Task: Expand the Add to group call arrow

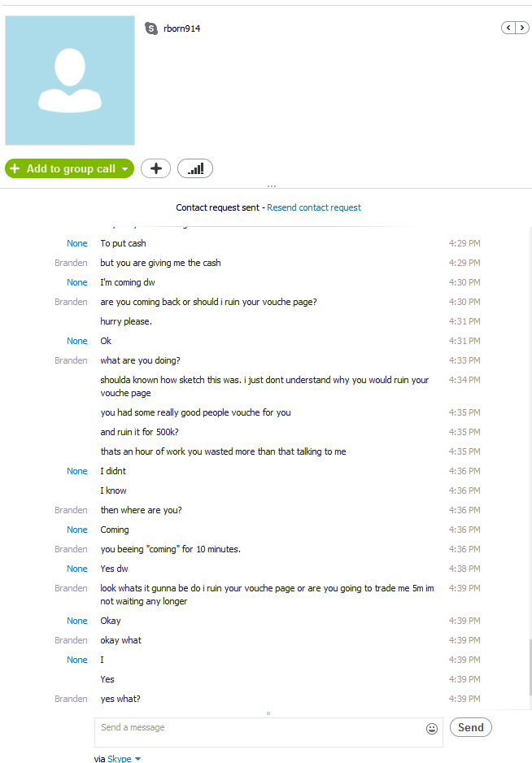Action: click(125, 169)
